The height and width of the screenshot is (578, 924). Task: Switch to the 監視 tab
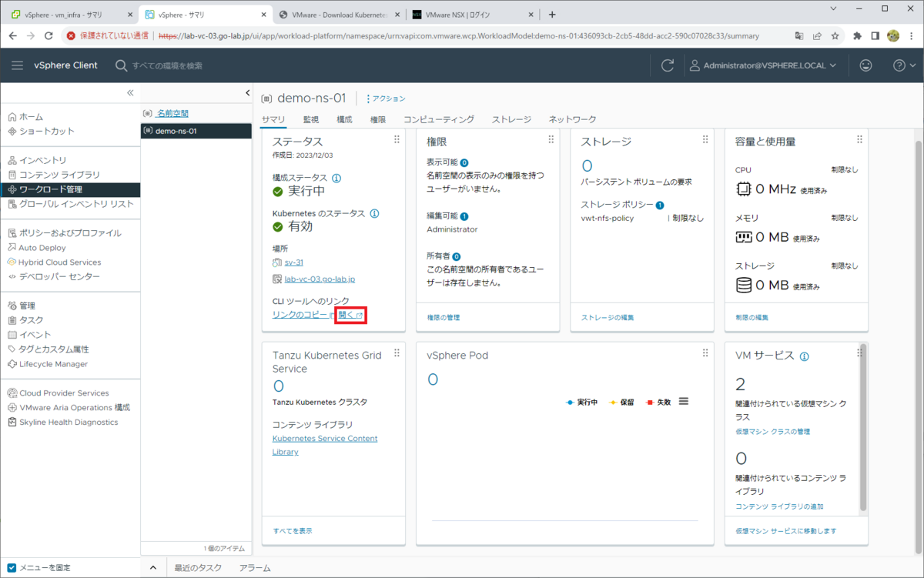(x=311, y=119)
